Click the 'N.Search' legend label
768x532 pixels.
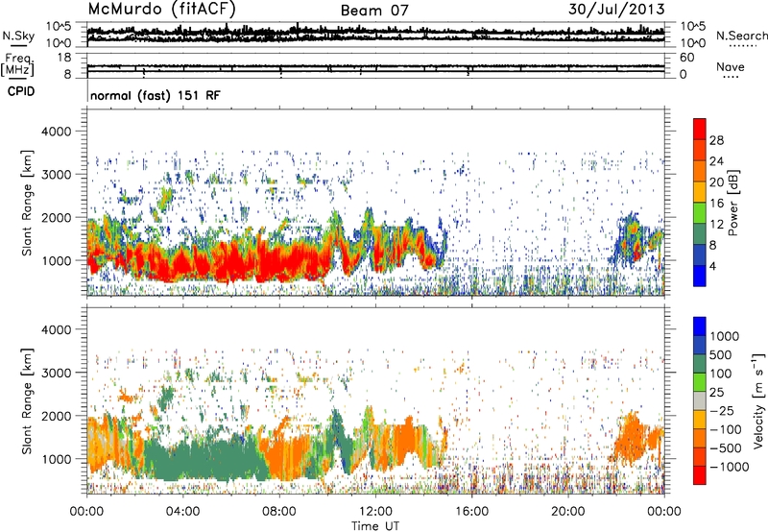[x=741, y=36]
